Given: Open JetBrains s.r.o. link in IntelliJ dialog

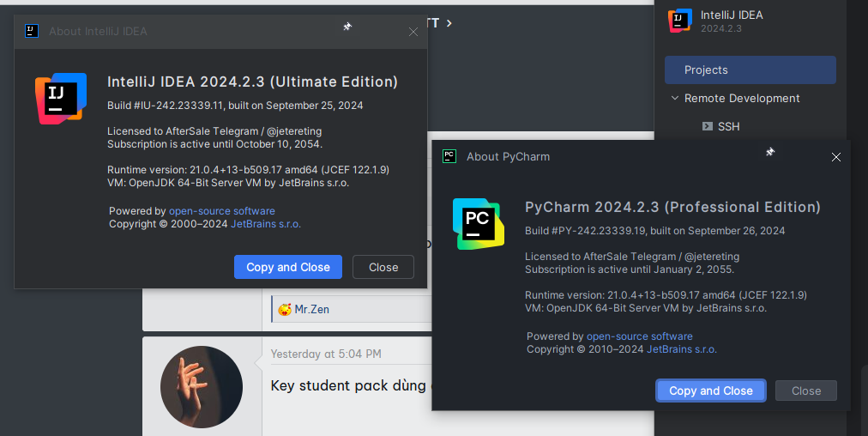Looking at the screenshot, I should point(266,224).
